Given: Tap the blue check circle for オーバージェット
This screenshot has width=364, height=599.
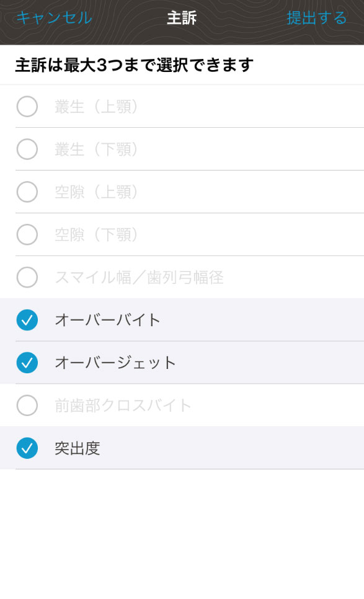Looking at the screenshot, I should tap(27, 363).
